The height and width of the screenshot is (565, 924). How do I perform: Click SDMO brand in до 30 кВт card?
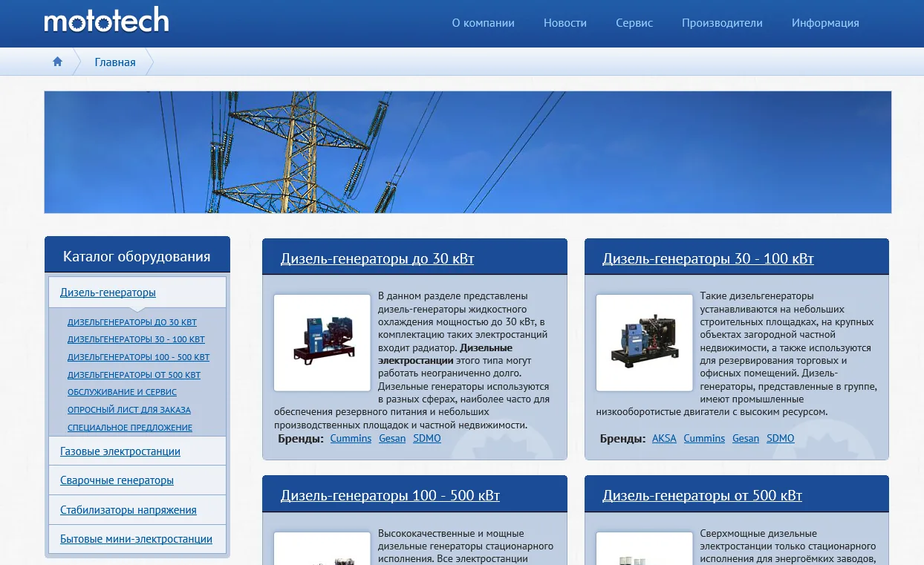click(427, 439)
